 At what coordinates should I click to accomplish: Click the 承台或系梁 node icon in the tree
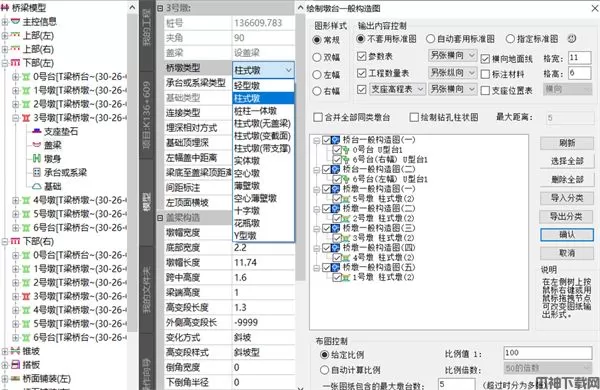(37, 173)
